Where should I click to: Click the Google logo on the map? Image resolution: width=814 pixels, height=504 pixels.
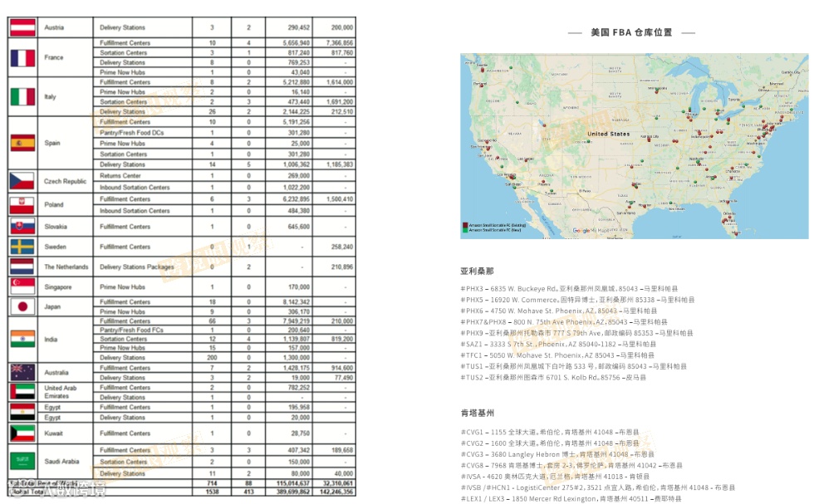[x=581, y=231]
